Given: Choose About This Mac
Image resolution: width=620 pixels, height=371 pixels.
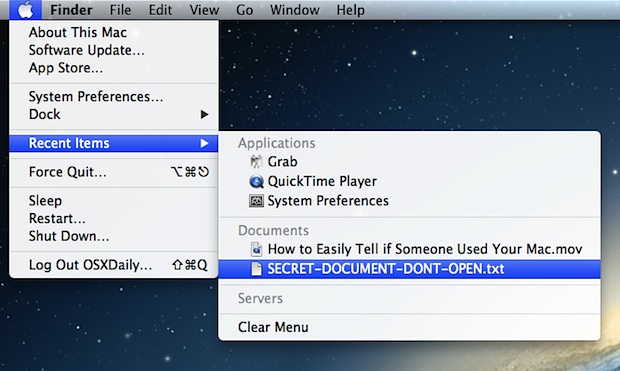Looking at the screenshot, I should 114,32.
